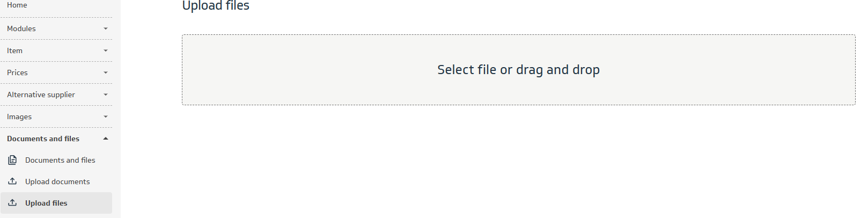Click the bold Documents and files header

43,139
